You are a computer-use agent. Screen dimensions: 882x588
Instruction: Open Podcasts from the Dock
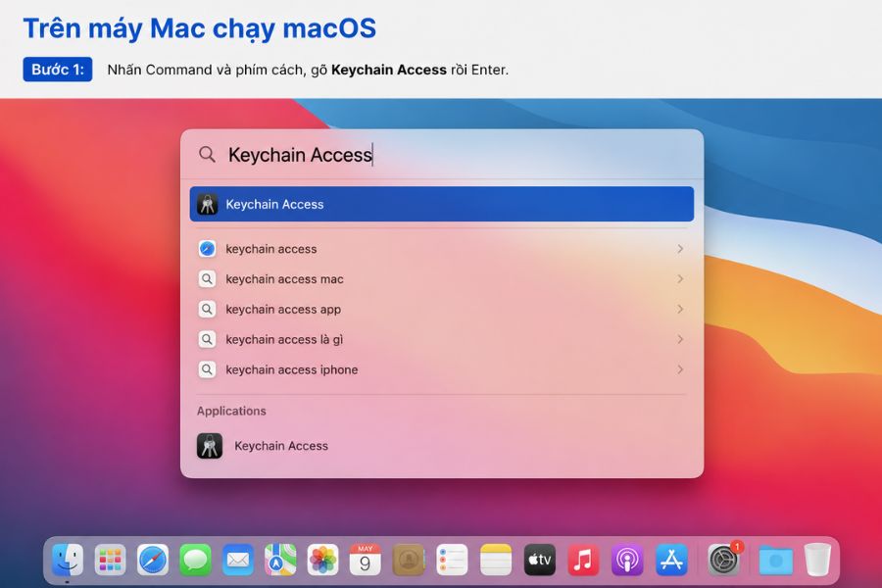(627, 560)
